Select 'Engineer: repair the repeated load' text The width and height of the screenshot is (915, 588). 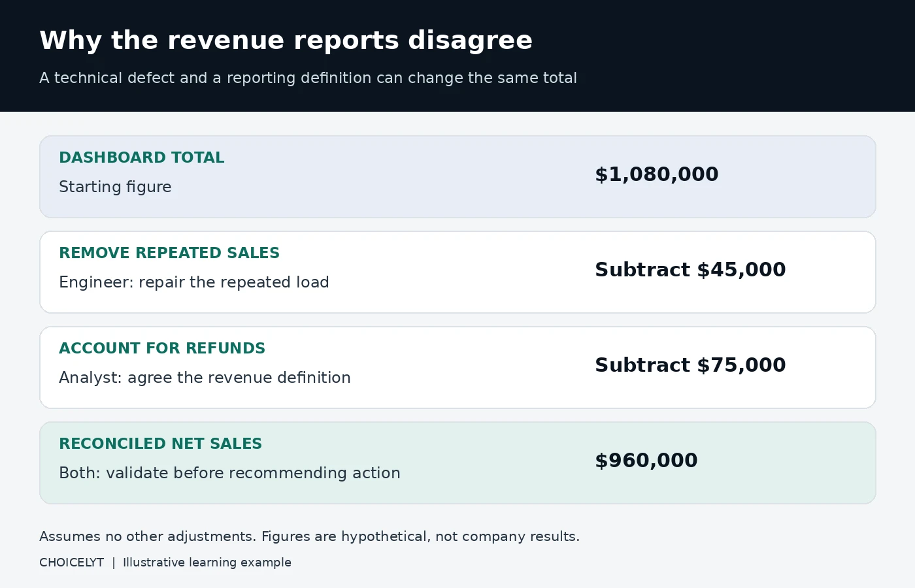click(x=193, y=282)
